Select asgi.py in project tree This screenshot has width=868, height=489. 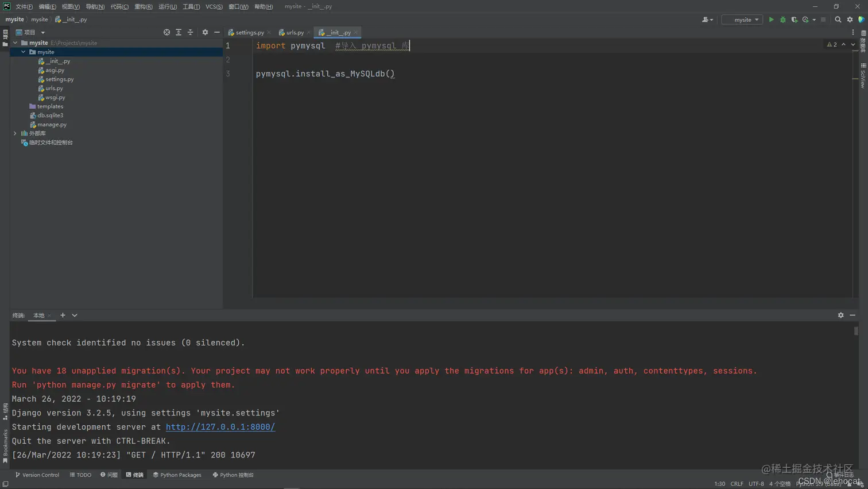pos(51,70)
